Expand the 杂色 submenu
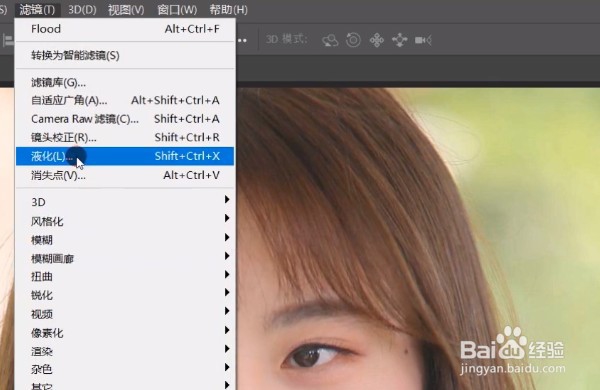This screenshot has width=600, height=390. pos(125,369)
